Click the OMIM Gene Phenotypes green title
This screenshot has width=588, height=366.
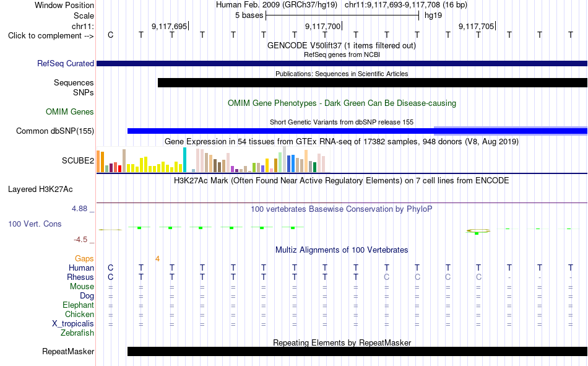coord(342,103)
